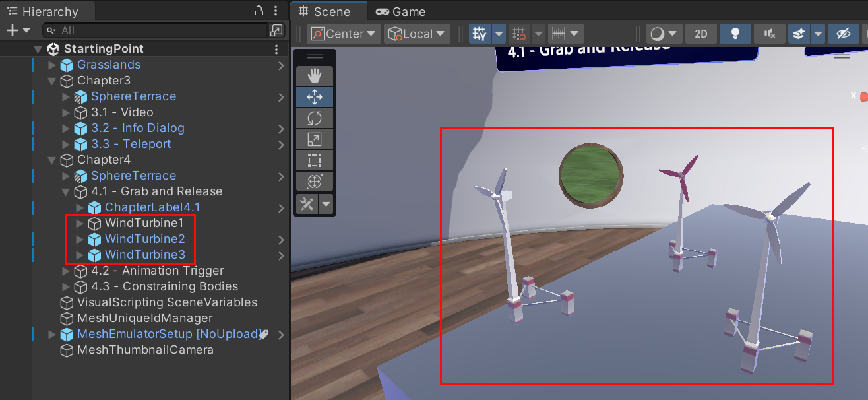Open the 3.2 - Info Dialog prefab chevron

click(x=281, y=129)
